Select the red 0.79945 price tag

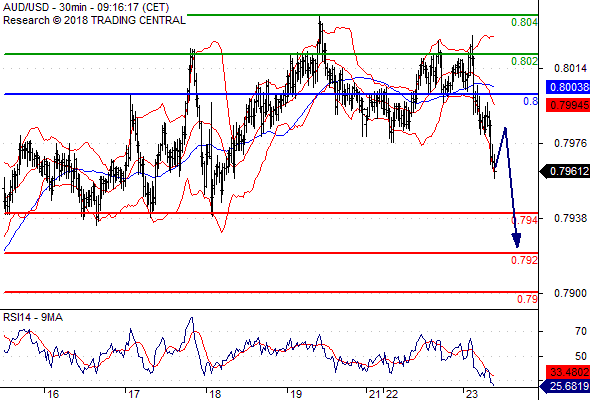(x=568, y=105)
